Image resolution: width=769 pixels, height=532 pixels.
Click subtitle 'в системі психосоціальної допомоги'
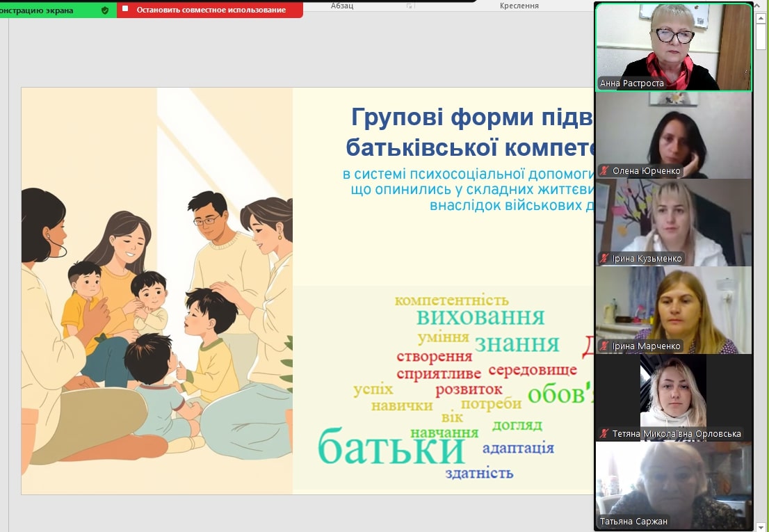[469, 174]
